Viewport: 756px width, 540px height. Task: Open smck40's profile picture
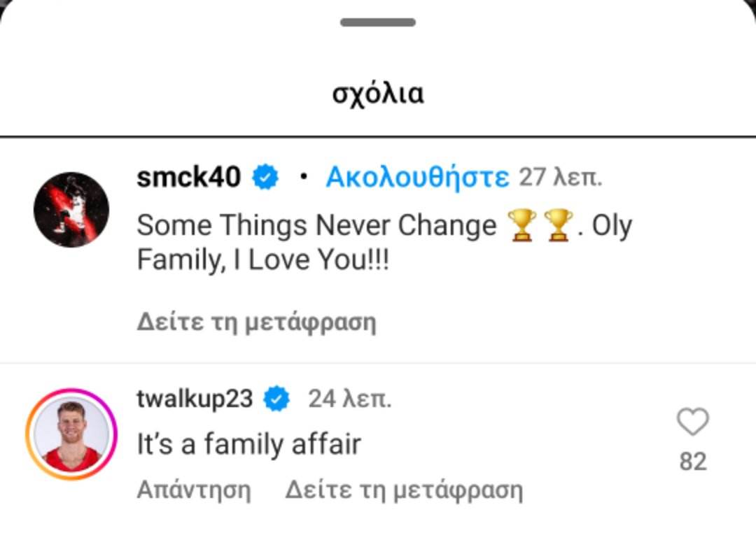pos(71,210)
